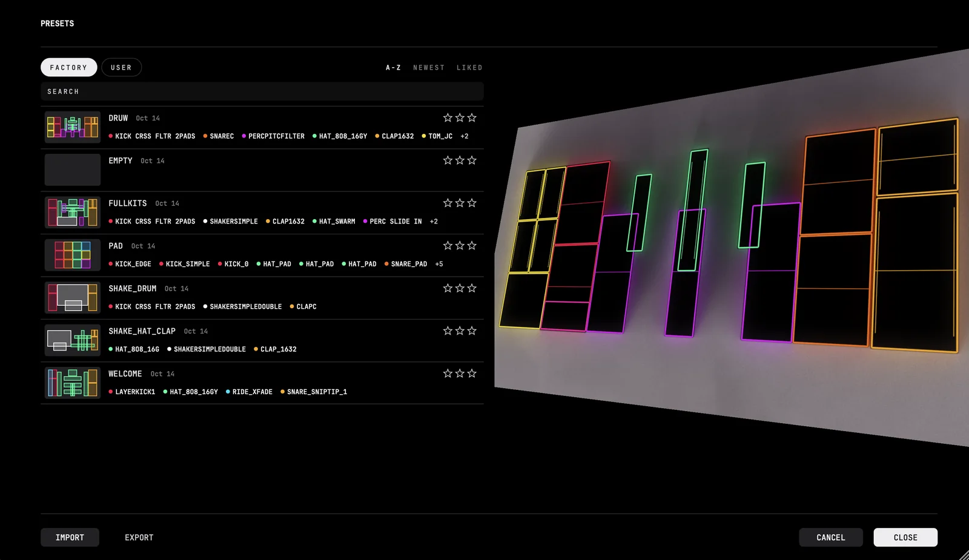
Task: Click the CLAP_1632 tag in SHAKE_HAT_CLAP
Action: (x=275, y=349)
